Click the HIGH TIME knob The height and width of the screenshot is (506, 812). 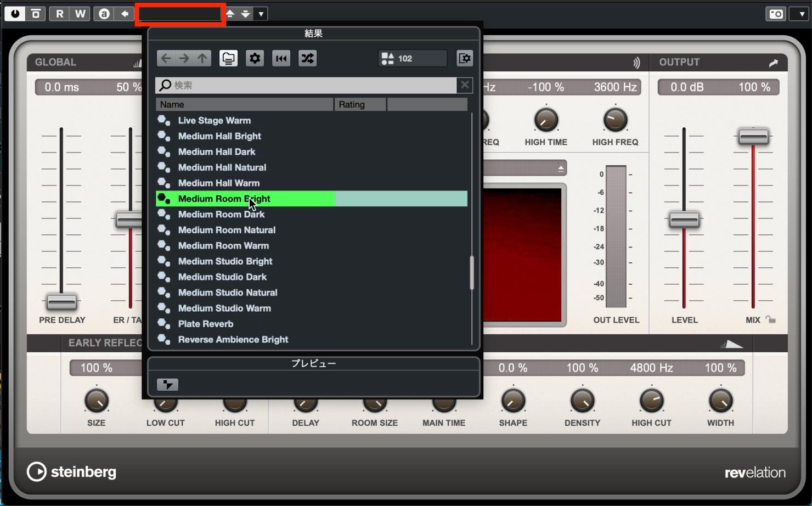point(546,120)
